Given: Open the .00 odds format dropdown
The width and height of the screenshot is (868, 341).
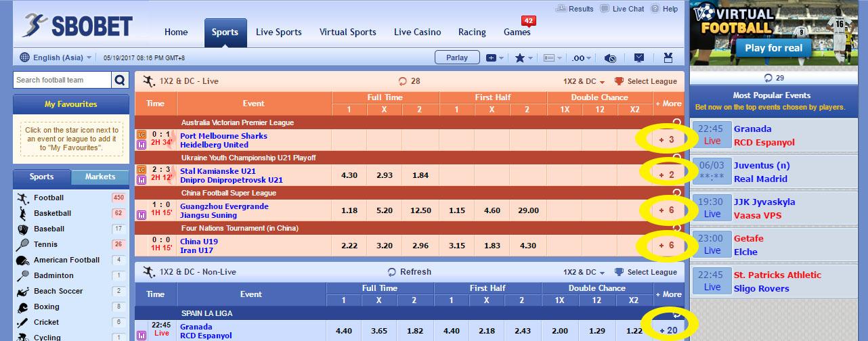Looking at the screenshot, I should pyautogui.click(x=582, y=58).
